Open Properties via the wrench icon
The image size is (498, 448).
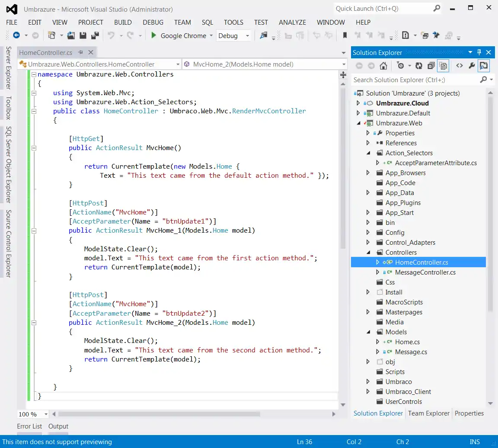tap(472, 66)
